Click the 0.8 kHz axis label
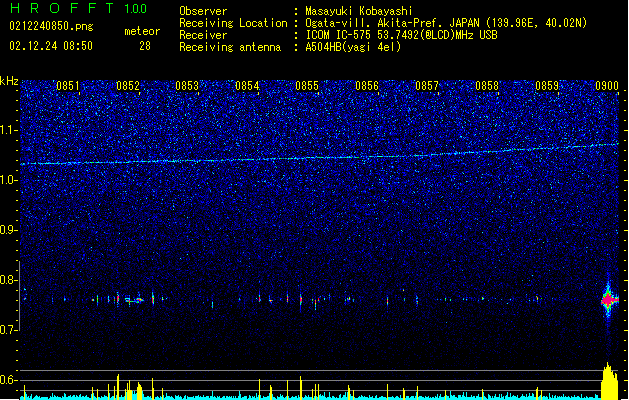Viewport: 629px width, 400px height. (x=8, y=280)
